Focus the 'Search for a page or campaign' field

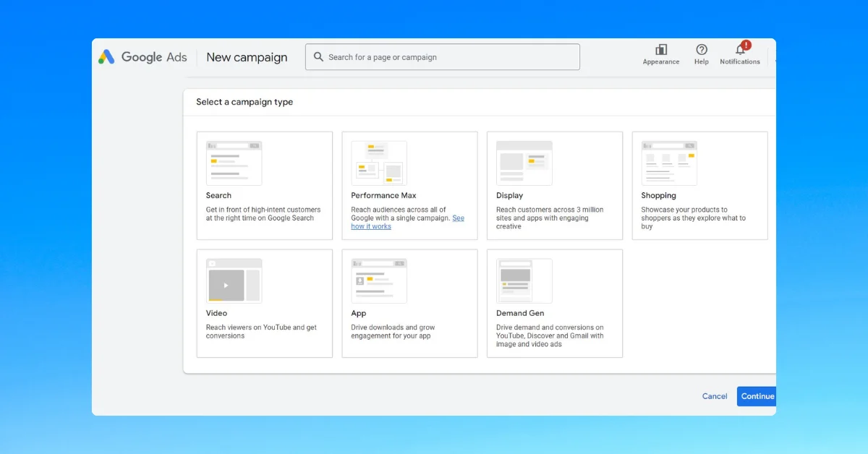point(443,57)
